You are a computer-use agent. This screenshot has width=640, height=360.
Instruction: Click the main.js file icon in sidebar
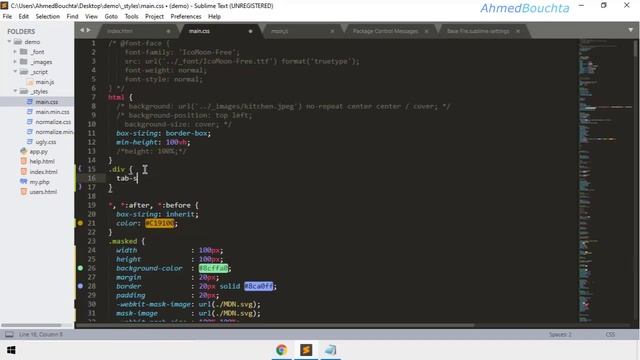click(x=30, y=82)
